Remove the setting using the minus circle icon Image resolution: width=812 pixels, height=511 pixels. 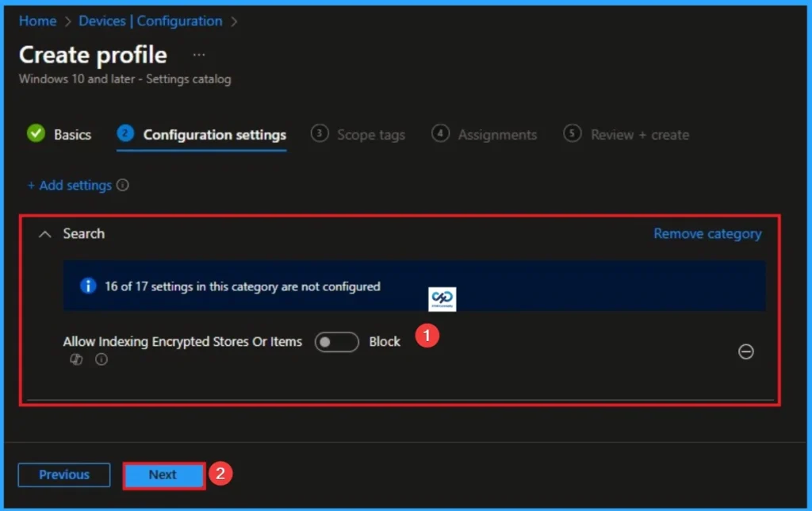coord(745,352)
